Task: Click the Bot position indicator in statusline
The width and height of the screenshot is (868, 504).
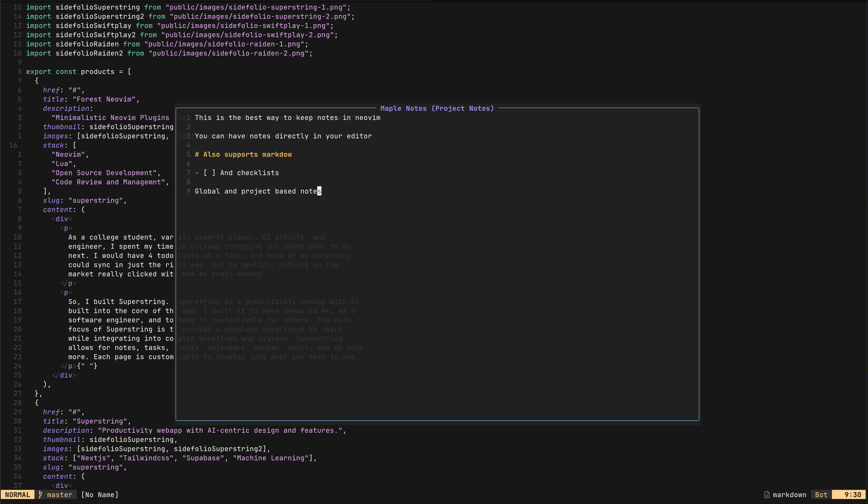Action: tap(821, 495)
